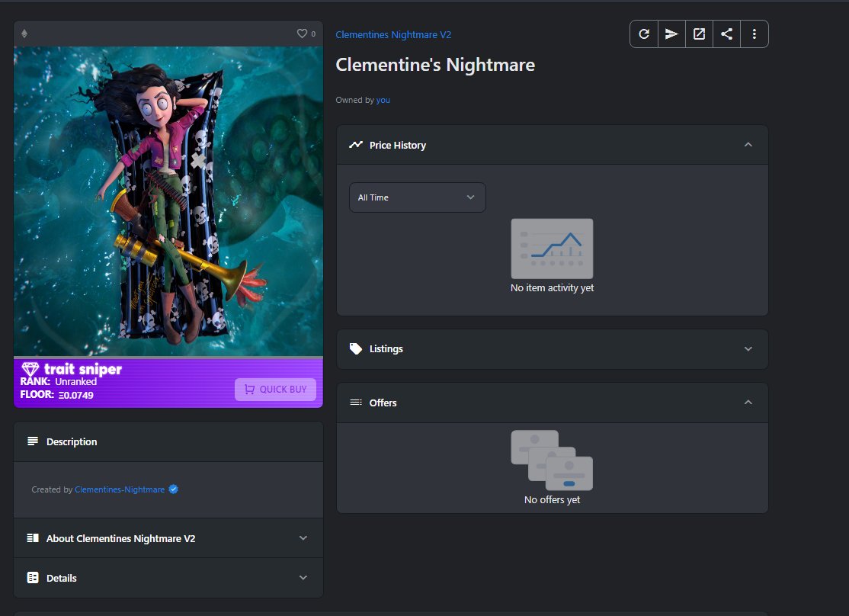Click the refresh metadata icon
Image resolution: width=849 pixels, height=616 pixels.
[644, 34]
